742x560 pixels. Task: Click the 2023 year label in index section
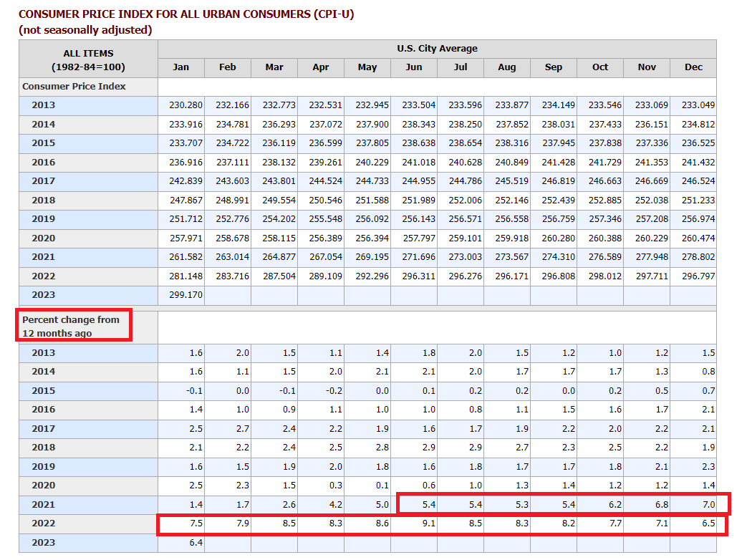click(x=44, y=294)
